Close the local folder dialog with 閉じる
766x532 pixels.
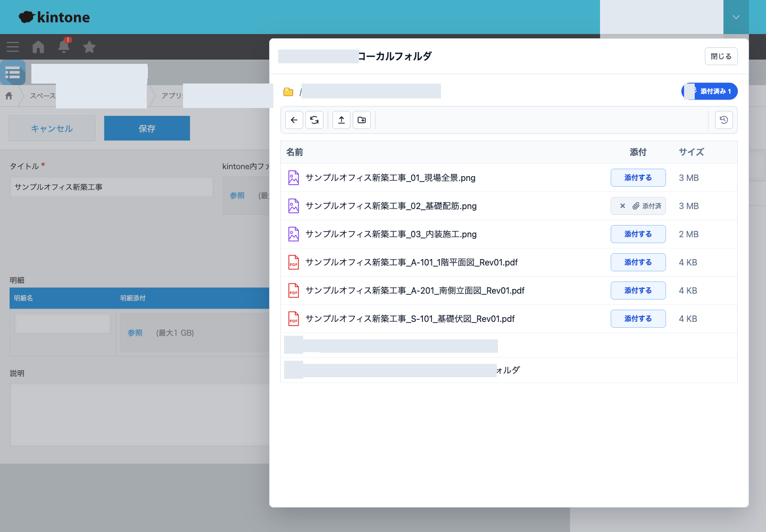click(721, 56)
